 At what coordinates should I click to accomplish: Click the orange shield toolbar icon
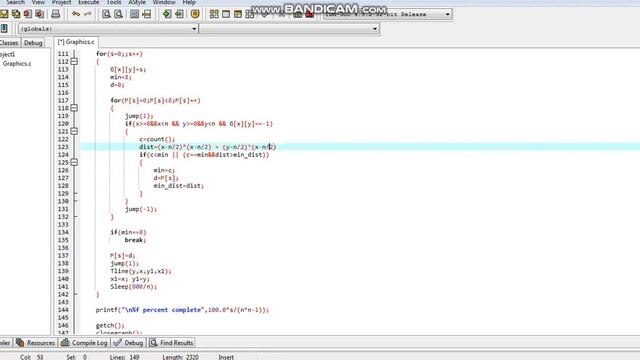tap(195, 14)
